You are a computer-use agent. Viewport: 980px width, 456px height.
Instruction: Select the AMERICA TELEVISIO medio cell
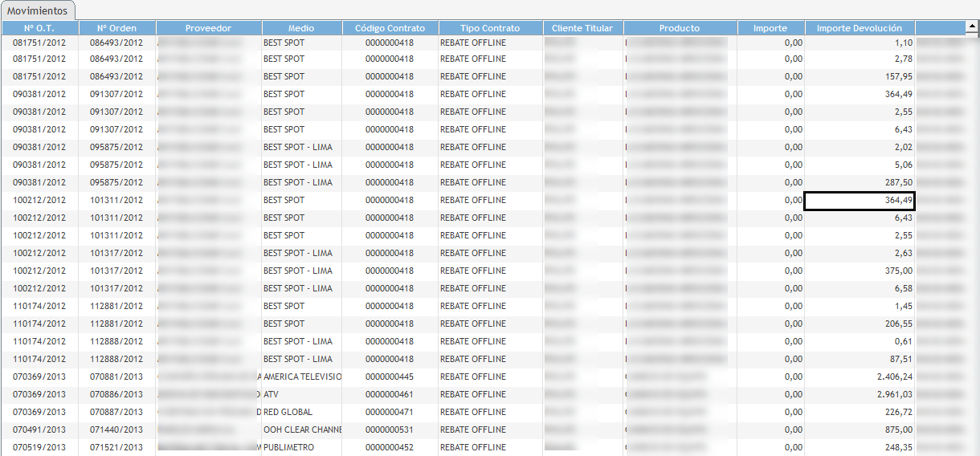pos(302,377)
